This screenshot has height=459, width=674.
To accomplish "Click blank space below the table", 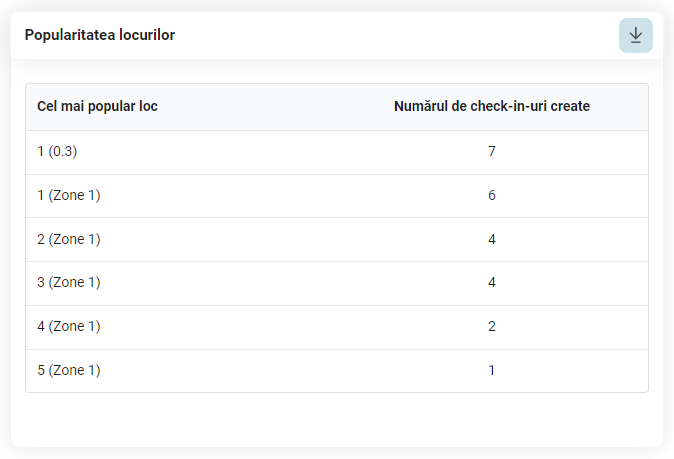I will pyautogui.click(x=337, y=419).
